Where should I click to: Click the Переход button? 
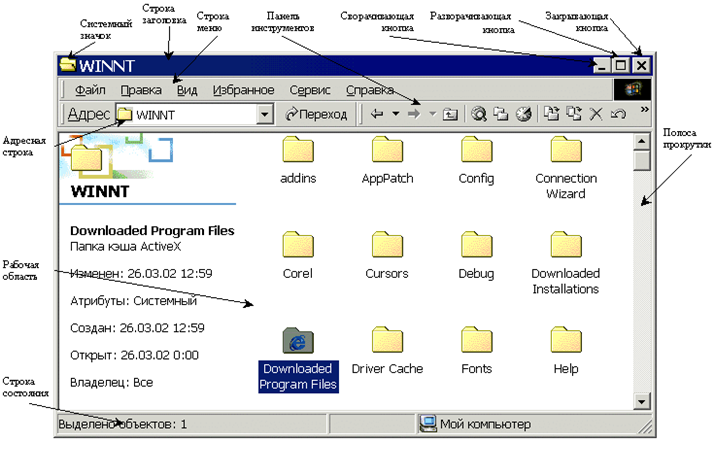tap(316, 114)
